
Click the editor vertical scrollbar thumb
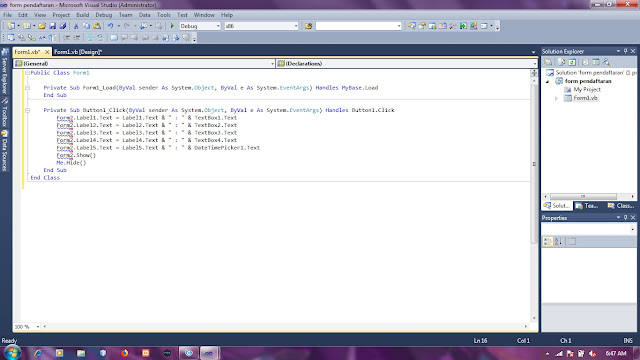[534, 164]
